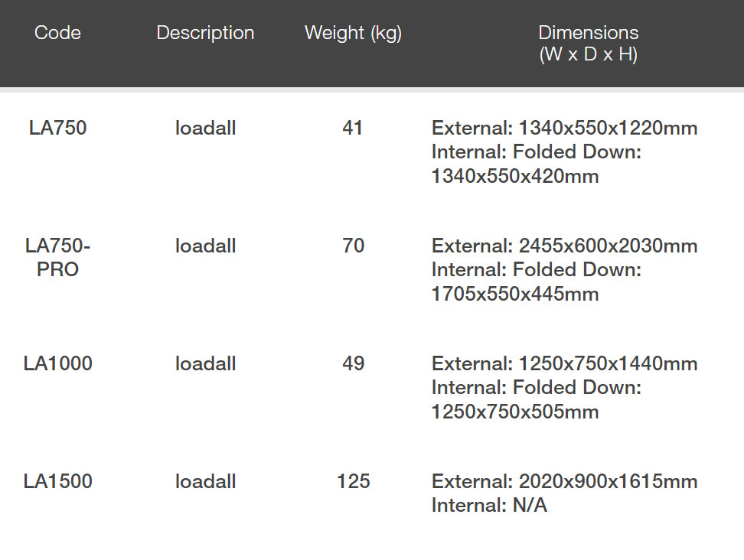This screenshot has height=560, width=744.
Task: Click the weight value 49
Action: (x=353, y=363)
